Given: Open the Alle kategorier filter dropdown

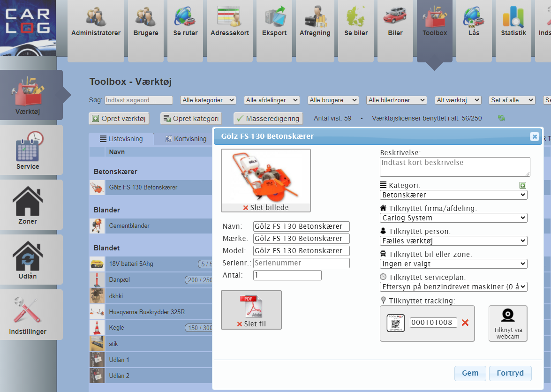Looking at the screenshot, I should click(208, 100).
